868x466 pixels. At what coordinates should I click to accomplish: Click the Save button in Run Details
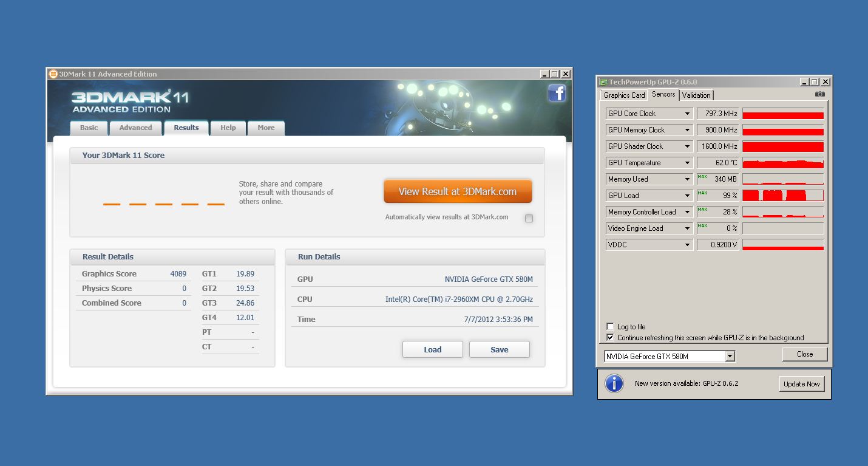coord(500,349)
